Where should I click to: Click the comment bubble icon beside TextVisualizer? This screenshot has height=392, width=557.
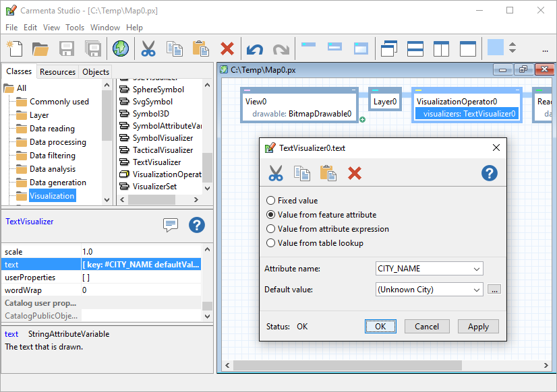pyautogui.click(x=171, y=225)
